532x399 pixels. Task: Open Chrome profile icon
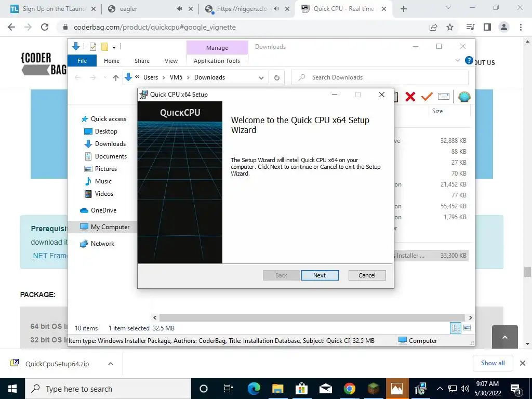coord(504,27)
